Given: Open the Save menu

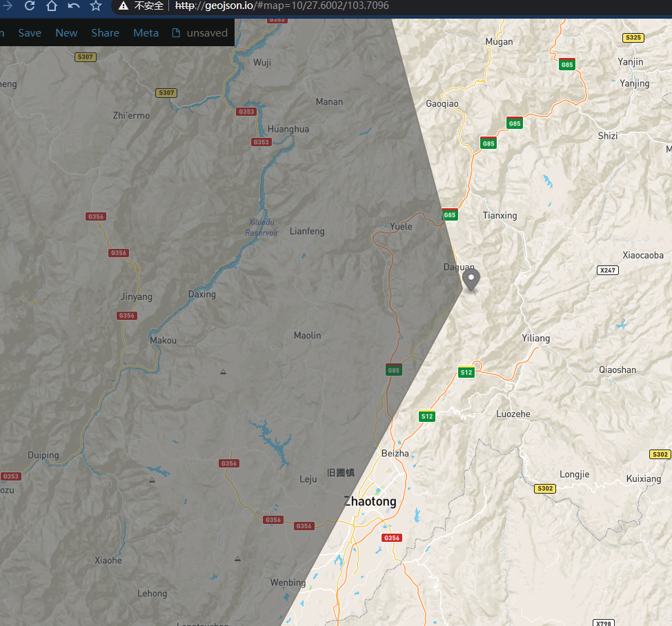Looking at the screenshot, I should tap(30, 33).
